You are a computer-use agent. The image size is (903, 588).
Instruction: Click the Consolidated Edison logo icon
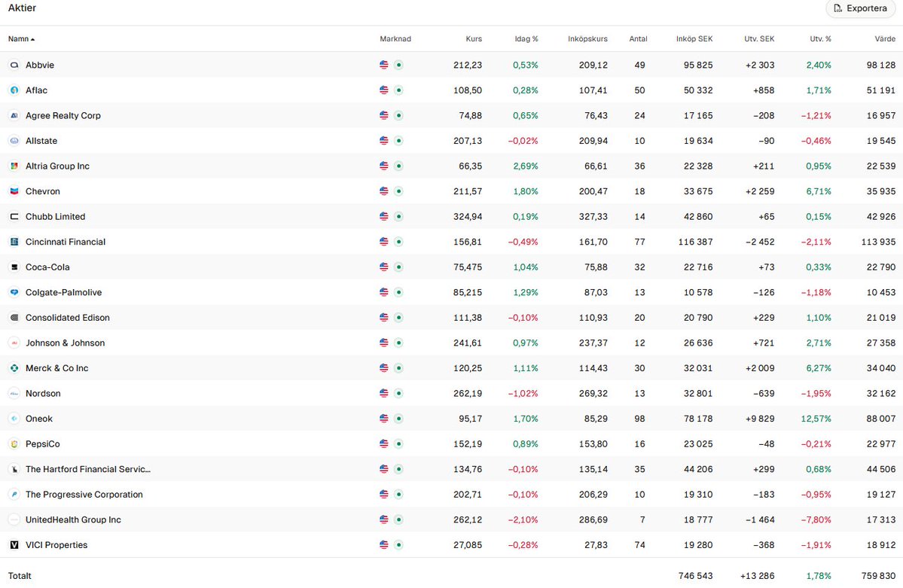pos(14,318)
